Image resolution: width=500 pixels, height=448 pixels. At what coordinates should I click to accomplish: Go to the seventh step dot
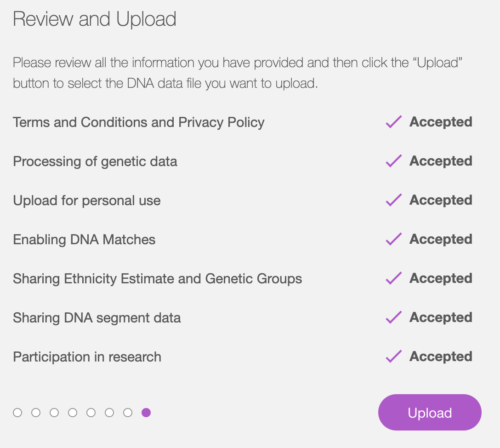click(128, 413)
